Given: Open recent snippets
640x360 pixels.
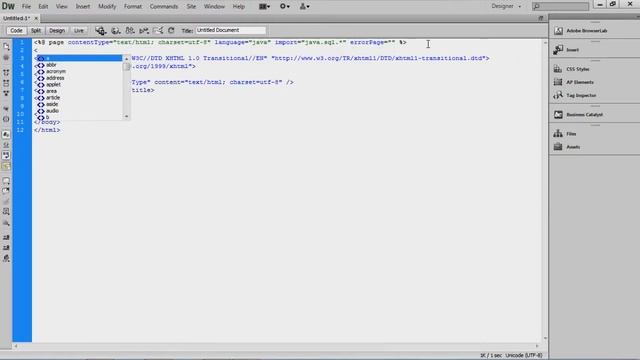Looking at the screenshot, I should point(6,212).
